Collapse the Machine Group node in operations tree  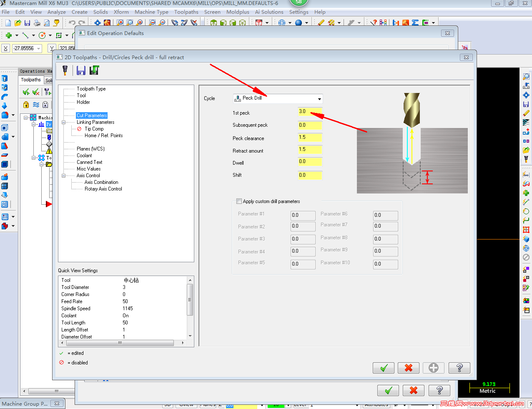[26, 118]
